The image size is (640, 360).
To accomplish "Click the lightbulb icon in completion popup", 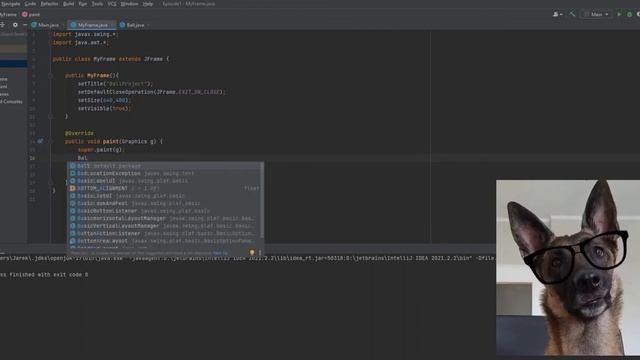I will point(252,253).
